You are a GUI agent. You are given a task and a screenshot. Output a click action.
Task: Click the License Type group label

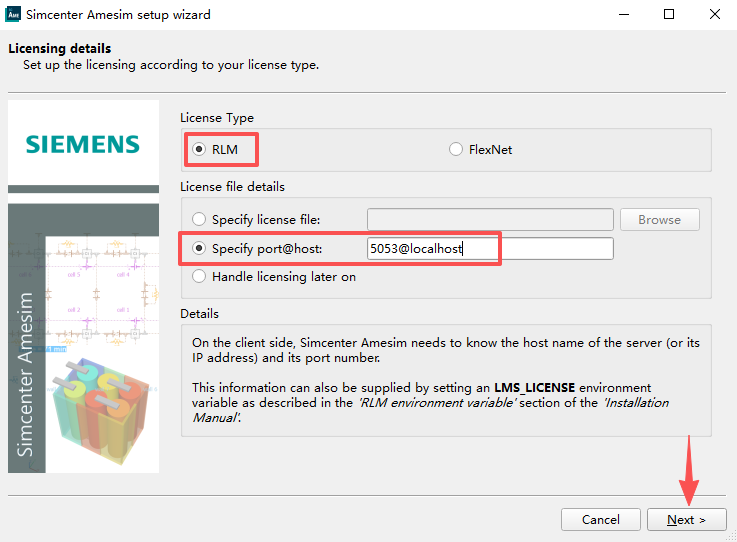(217, 118)
